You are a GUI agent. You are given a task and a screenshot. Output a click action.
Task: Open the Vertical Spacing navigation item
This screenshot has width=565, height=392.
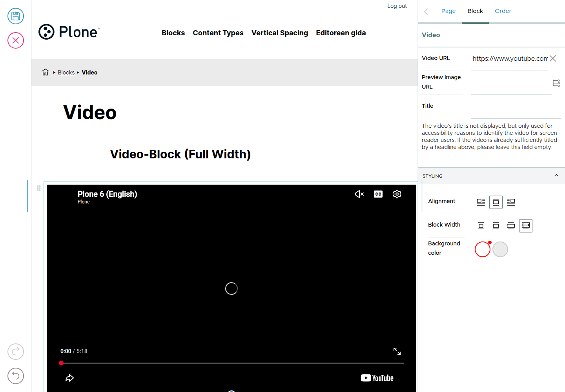pyautogui.click(x=280, y=33)
